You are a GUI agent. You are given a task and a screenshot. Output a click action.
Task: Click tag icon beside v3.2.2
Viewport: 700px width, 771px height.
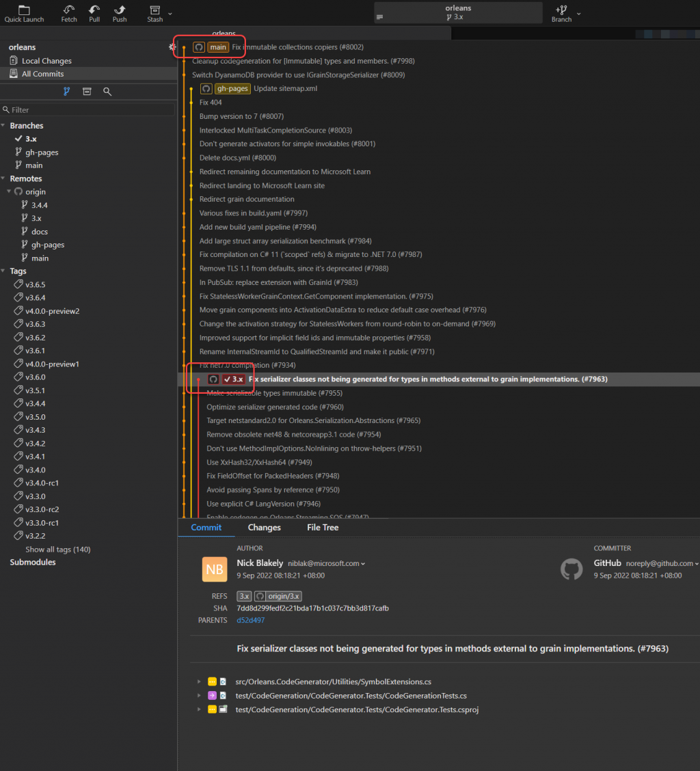[18, 535]
